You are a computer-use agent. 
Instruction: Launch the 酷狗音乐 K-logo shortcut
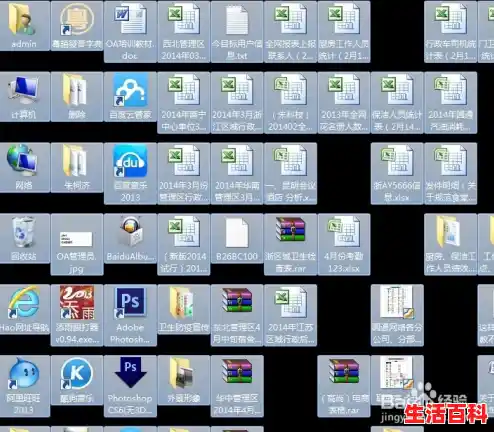click(x=77, y=380)
